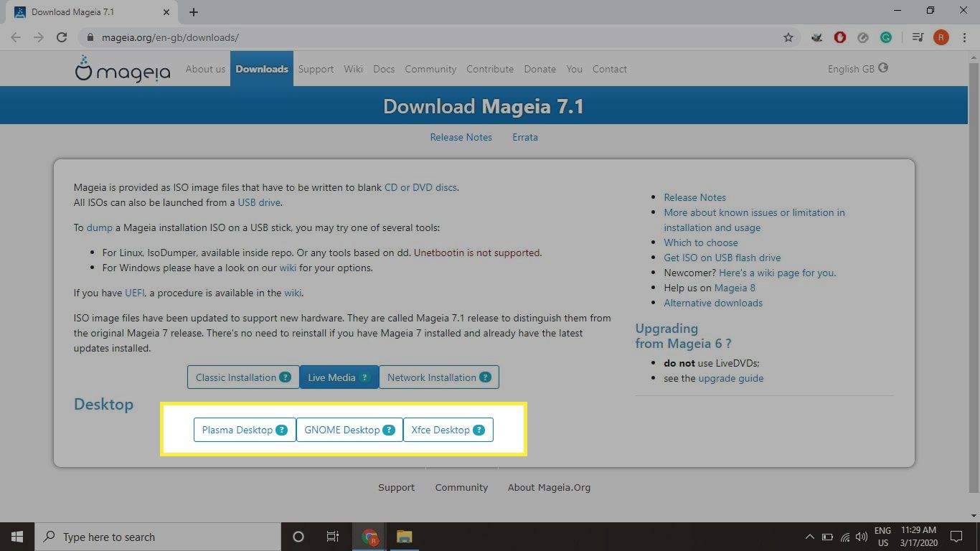Click the help icon on Classic Installation
980x551 pixels.
point(285,377)
